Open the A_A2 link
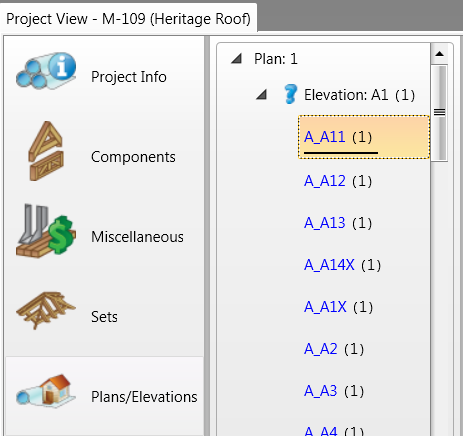This screenshot has width=463, height=436. coord(321,349)
